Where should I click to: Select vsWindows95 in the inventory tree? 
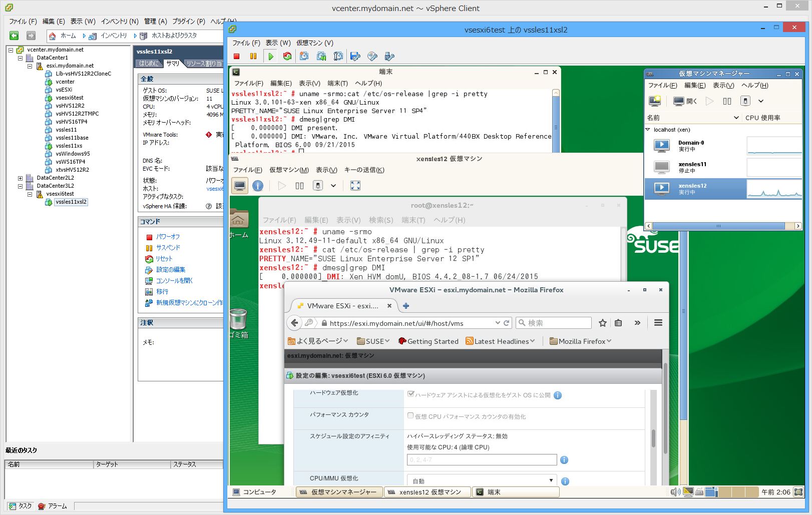(73, 154)
